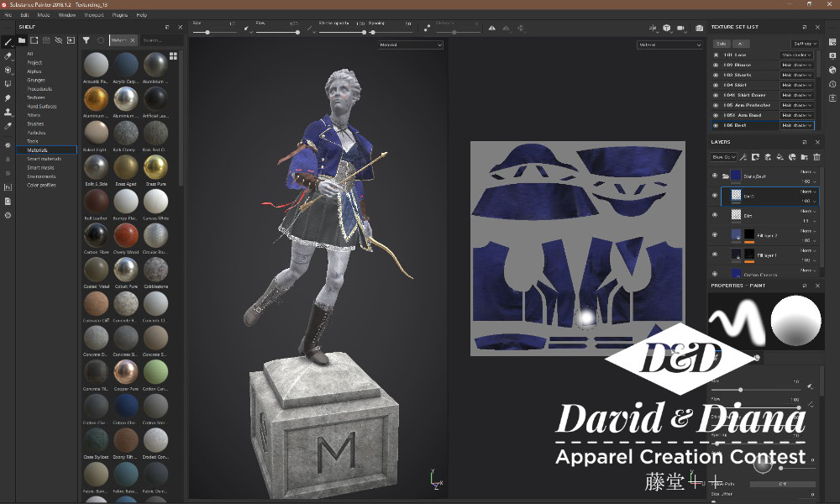Open the Layers channel dropdown

[x=724, y=157]
